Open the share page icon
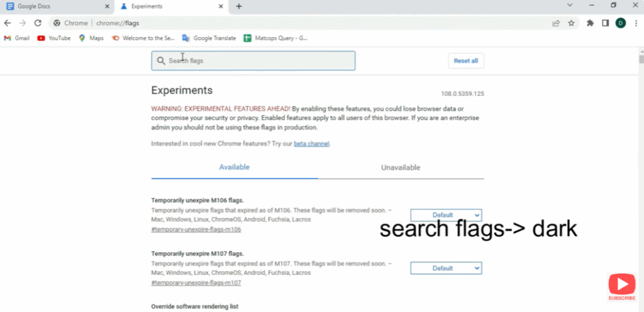The image size is (644, 312). [x=556, y=23]
